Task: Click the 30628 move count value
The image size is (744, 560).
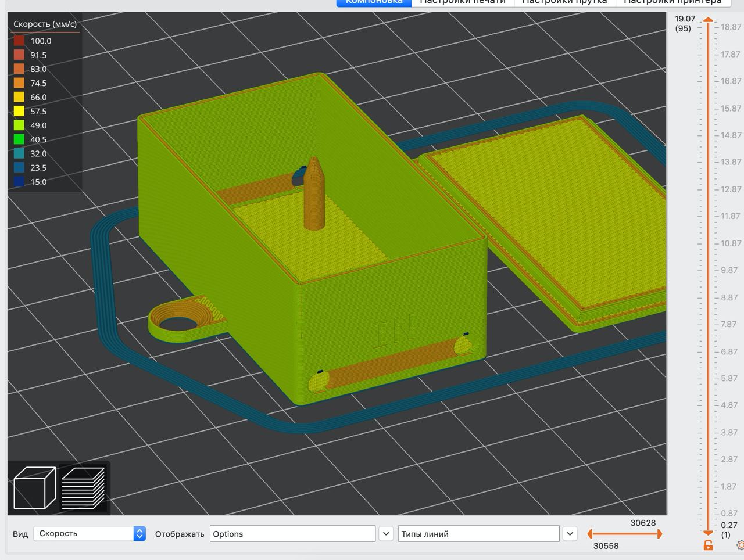Action: click(643, 523)
